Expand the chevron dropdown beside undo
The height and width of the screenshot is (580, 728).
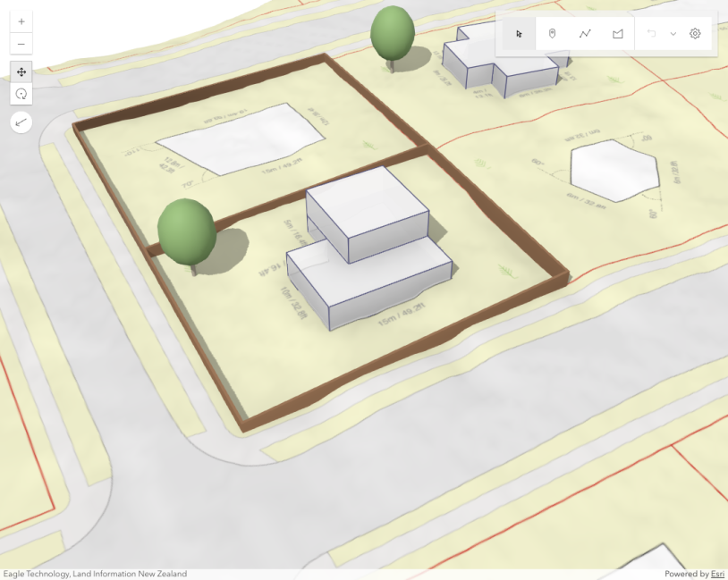coord(673,34)
